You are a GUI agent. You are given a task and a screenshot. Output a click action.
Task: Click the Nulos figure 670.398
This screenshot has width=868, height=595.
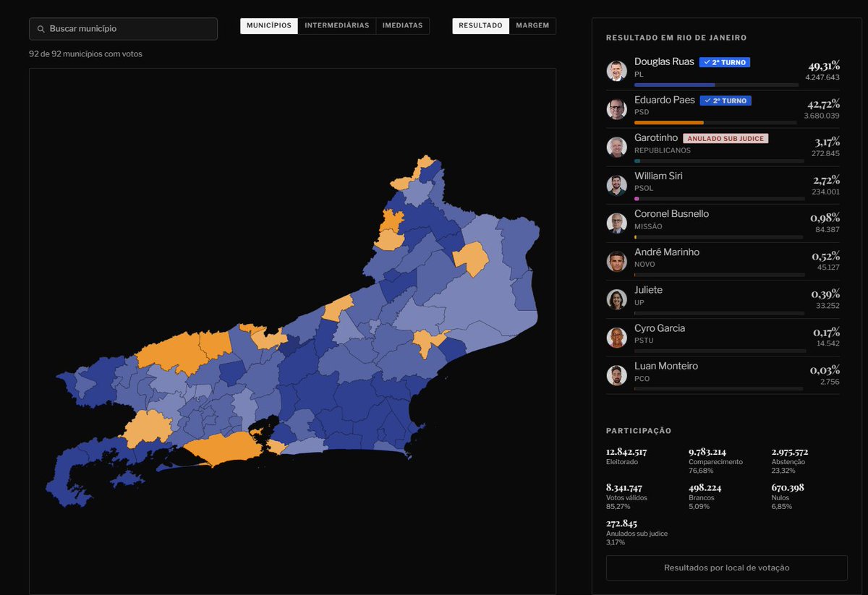pyautogui.click(x=788, y=488)
